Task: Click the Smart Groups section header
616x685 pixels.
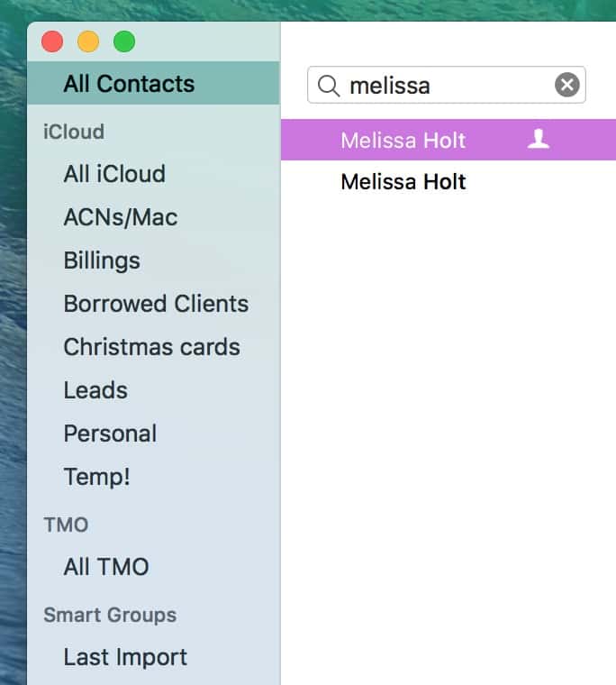Action: [110, 615]
